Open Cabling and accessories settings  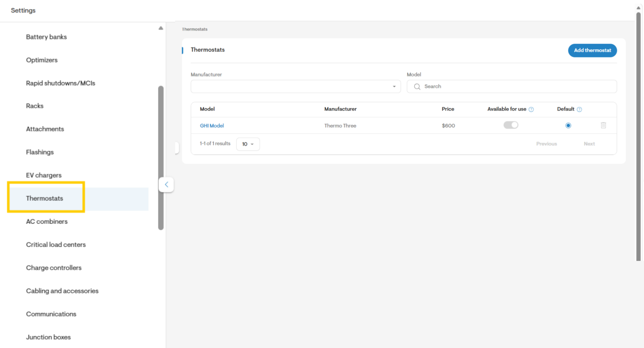[62, 291]
